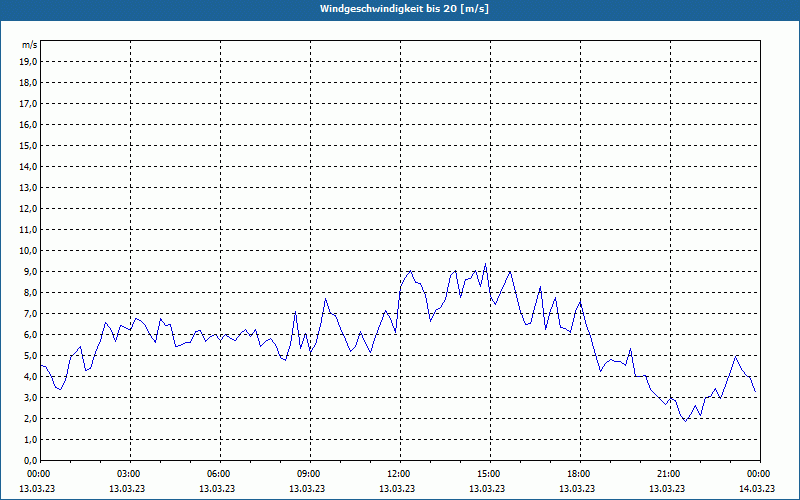
Task: Click the chart title Windgeschwindigkeit bis 20 [m/s]
Action: 404,9
